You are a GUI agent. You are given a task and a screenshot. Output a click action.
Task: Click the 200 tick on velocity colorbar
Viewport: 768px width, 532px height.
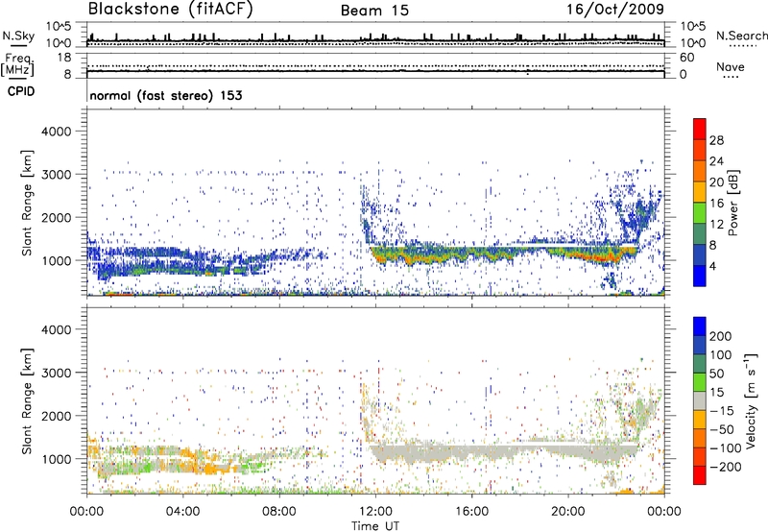721,336
